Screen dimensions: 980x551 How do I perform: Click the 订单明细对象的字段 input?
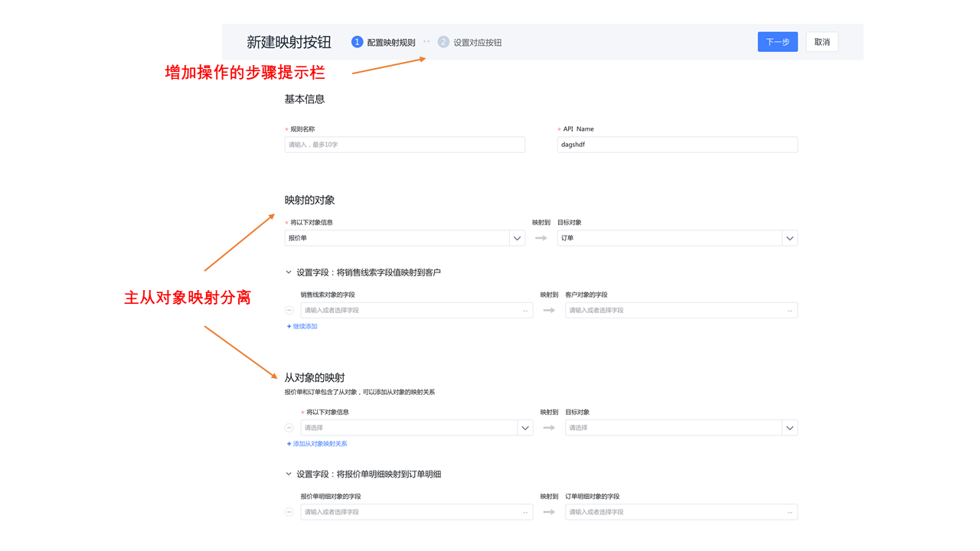pos(681,512)
